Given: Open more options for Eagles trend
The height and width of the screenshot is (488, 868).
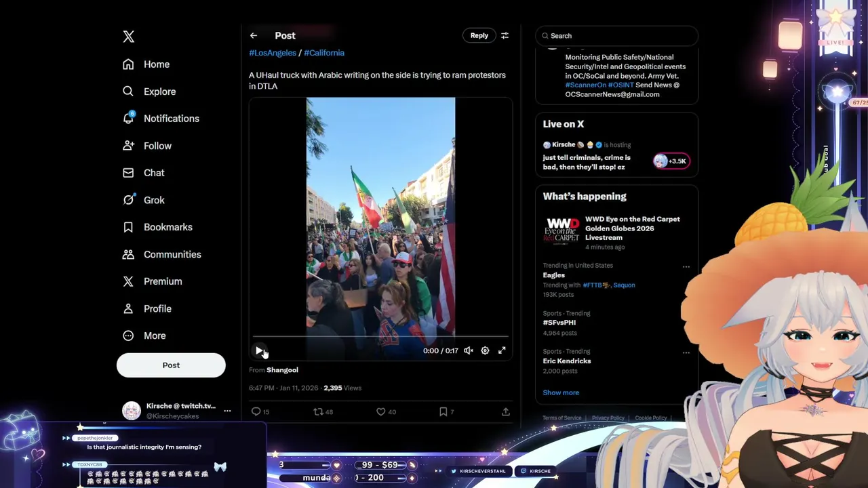Looking at the screenshot, I should pyautogui.click(x=686, y=267).
